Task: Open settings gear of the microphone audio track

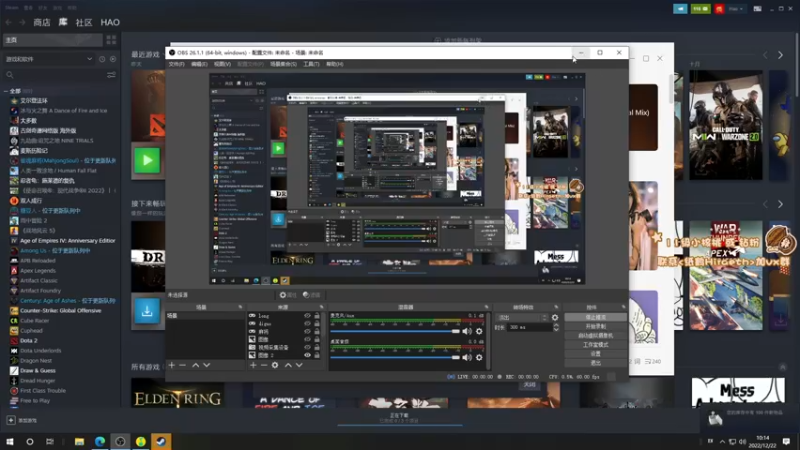Action: [479, 331]
